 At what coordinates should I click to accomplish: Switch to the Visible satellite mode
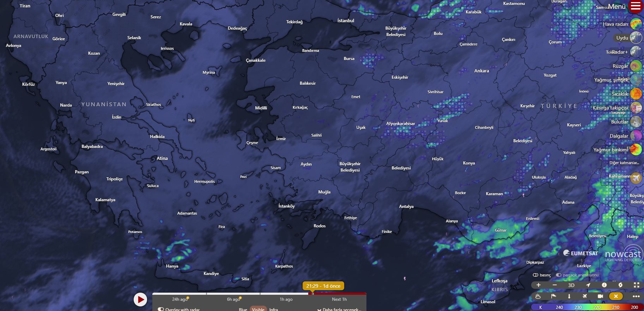tap(258, 309)
